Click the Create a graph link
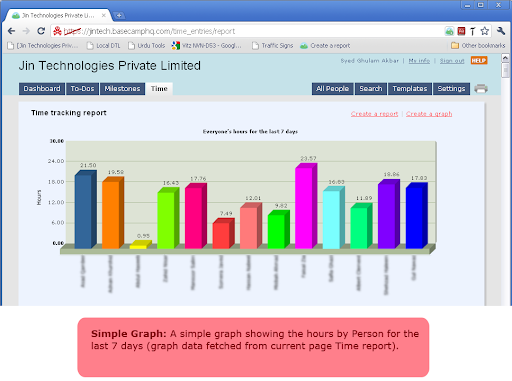This screenshot has width=512, height=381. [x=429, y=114]
